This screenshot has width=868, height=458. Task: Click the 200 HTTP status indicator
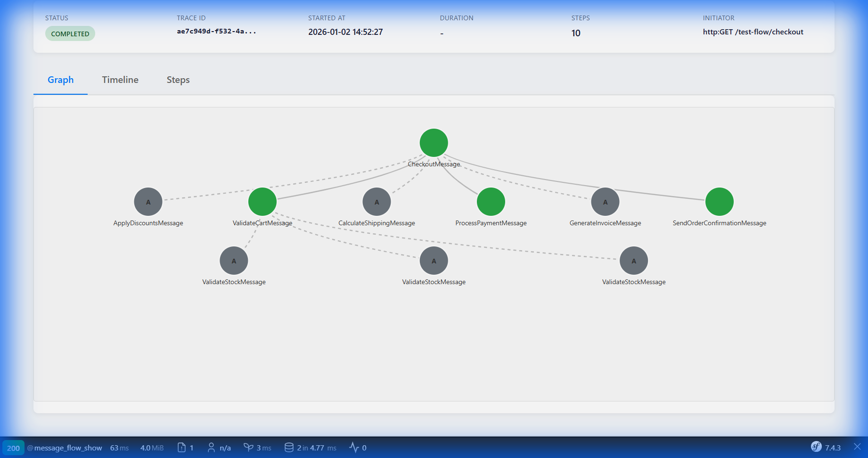point(14,448)
